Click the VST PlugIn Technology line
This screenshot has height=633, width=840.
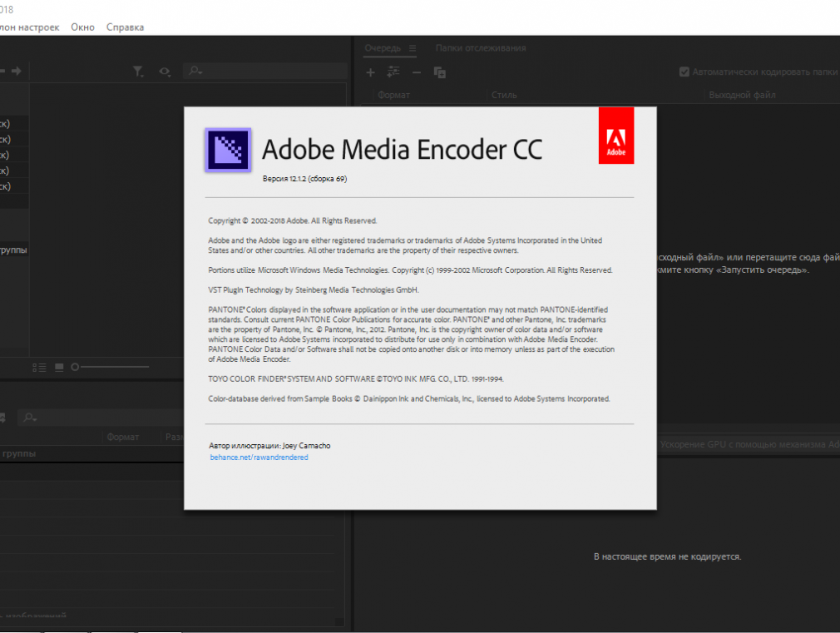[x=314, y=290]
